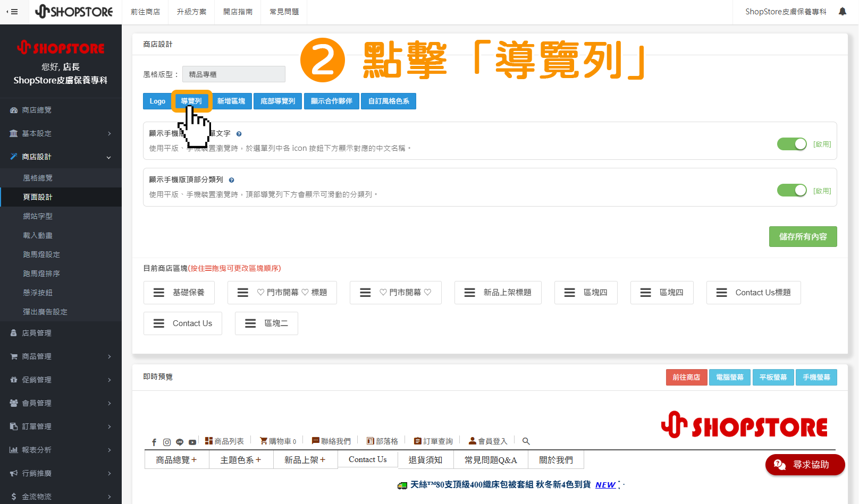Expand the 行銷推廣 chevron

tap(110, 473)
